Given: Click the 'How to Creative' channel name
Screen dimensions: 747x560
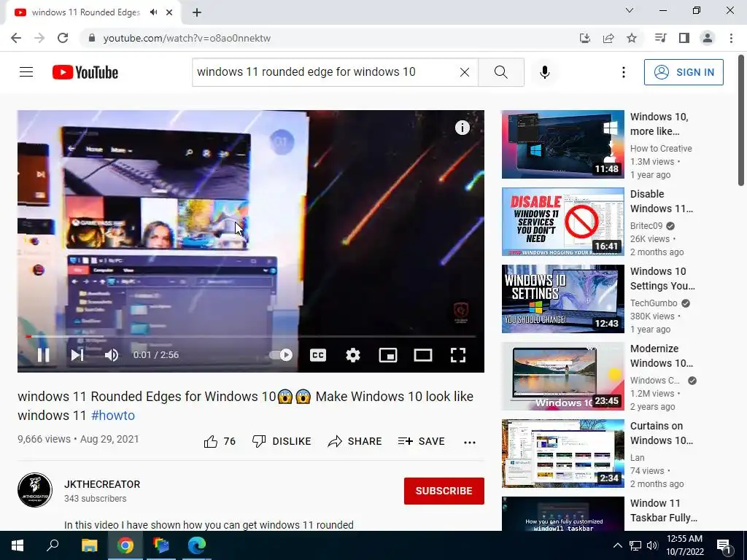Looking at the screenshot, I should [x=661, y=149].
